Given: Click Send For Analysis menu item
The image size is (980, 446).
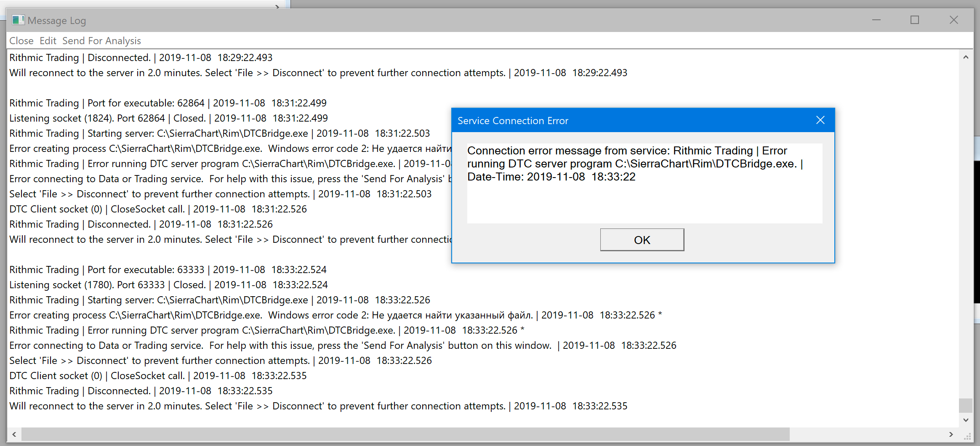Looking at the screenshot, I should pos(101,41).
